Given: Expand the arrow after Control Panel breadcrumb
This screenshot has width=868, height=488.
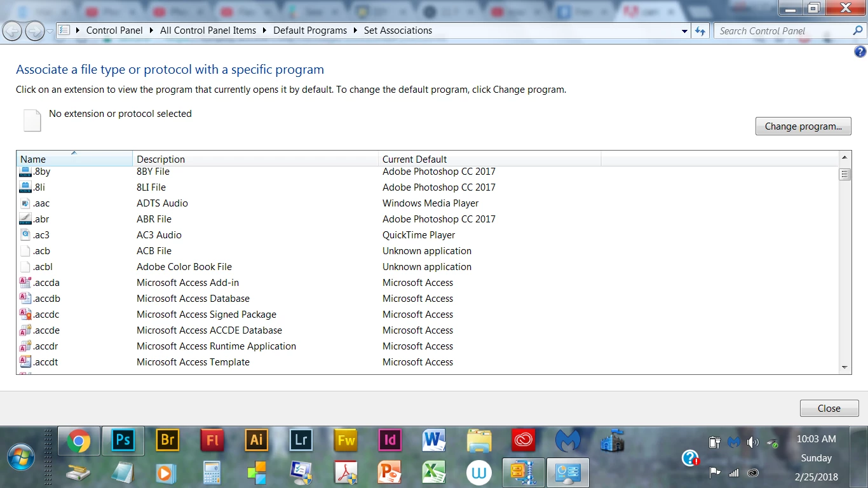Looking at the screenshot, I should click(x=152, y=30).
